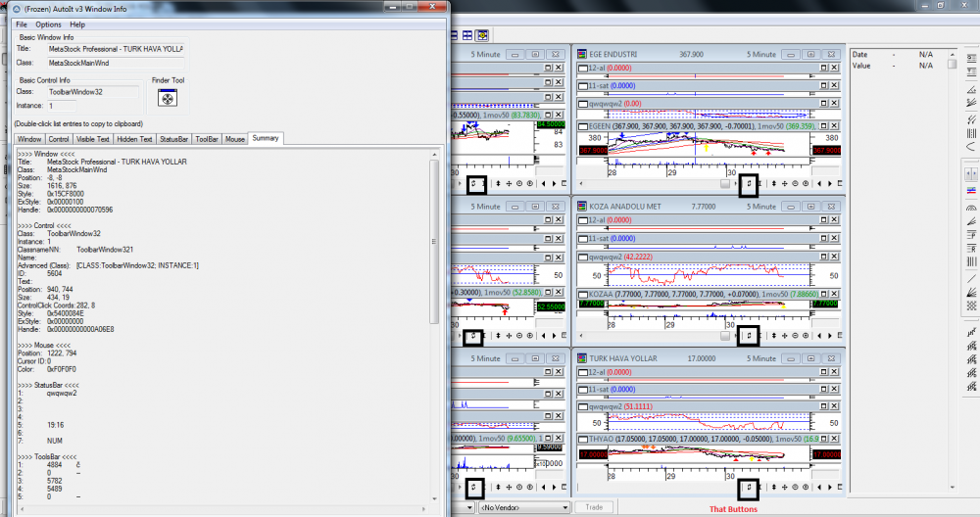Click the AutoIt Finder Tool crosshair icon
Image resolution: width=980 pixels, height=517 pixels.
(x=167, y=98)
